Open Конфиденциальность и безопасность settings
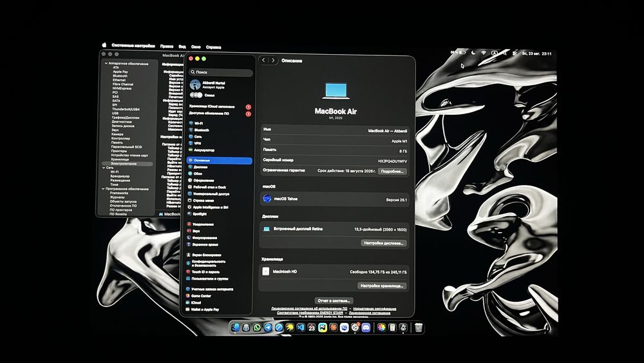 click(206, 263)
